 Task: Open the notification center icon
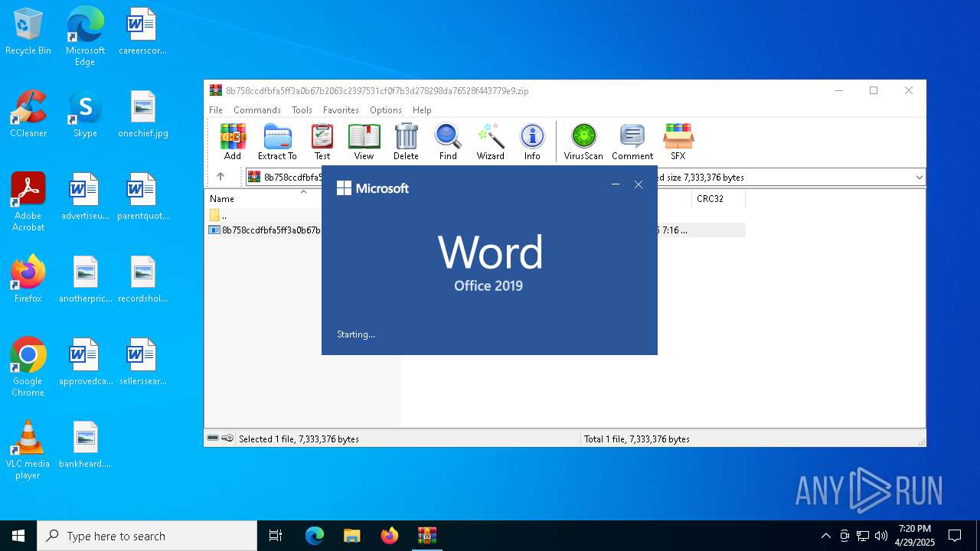click(x=955, y=536)
